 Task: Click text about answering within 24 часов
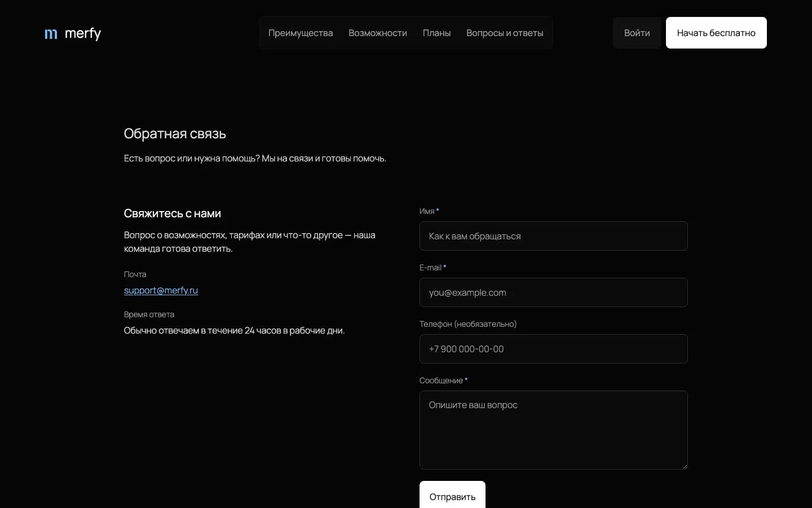pos(234,330)
